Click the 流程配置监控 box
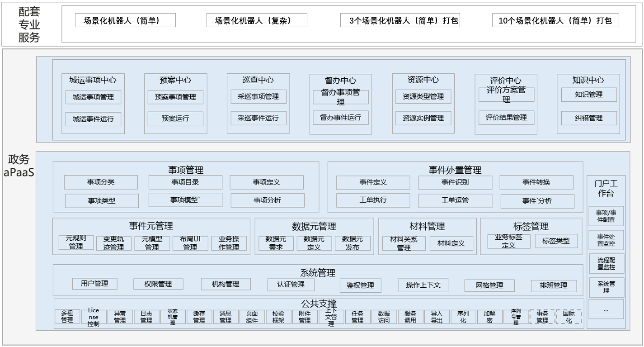The width and height of the screenshot is (644, 347). pyautogui.click(x=606, y=264)
